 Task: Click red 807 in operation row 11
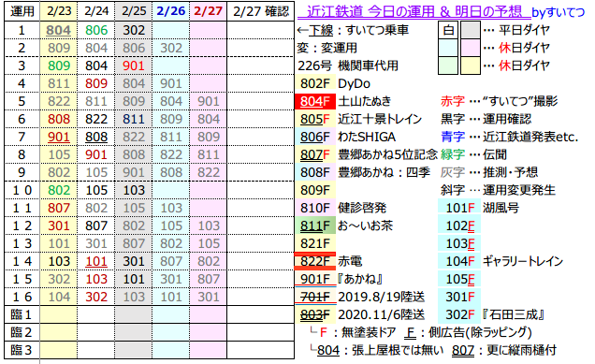coord(59,208)
